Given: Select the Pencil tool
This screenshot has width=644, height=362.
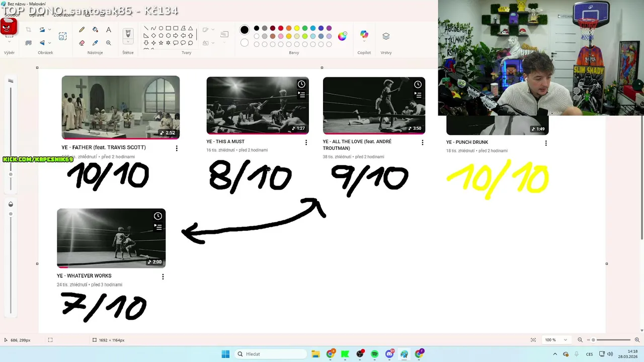Looking at the screenshot, I should point(82,30).
